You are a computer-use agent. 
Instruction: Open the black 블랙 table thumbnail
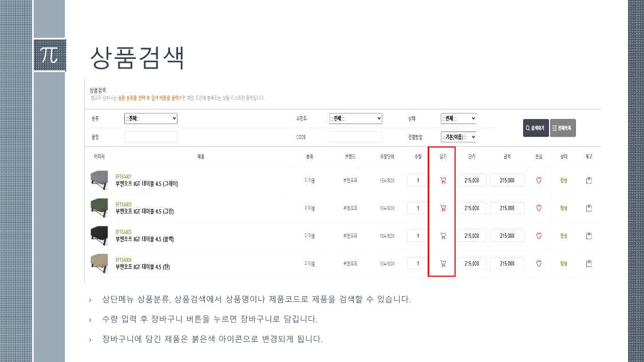point(100,236)
